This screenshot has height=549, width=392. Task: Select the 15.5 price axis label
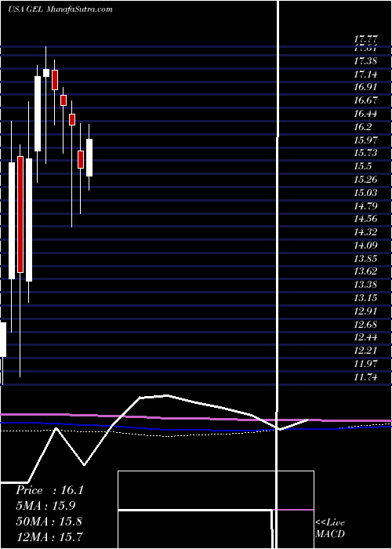click(362, 166)
